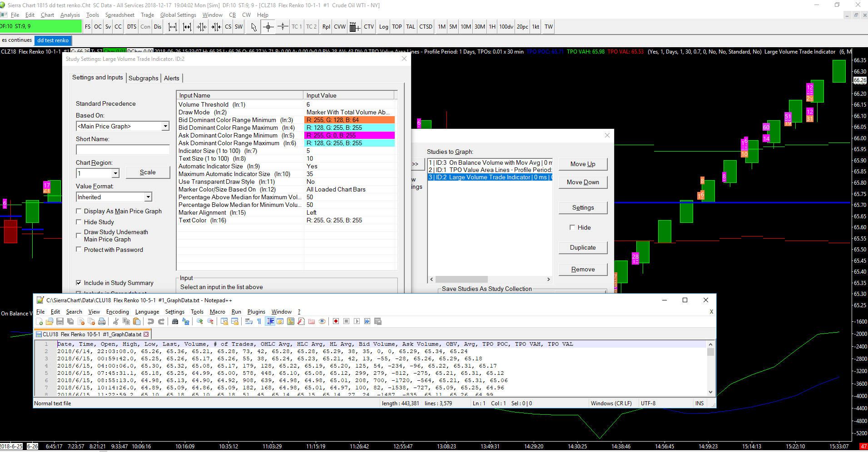The width and height of the screenshot is (868, 452).
Task: Click the Bid Dominant Color Range Minimum swatch
Action: coord(349,120)
